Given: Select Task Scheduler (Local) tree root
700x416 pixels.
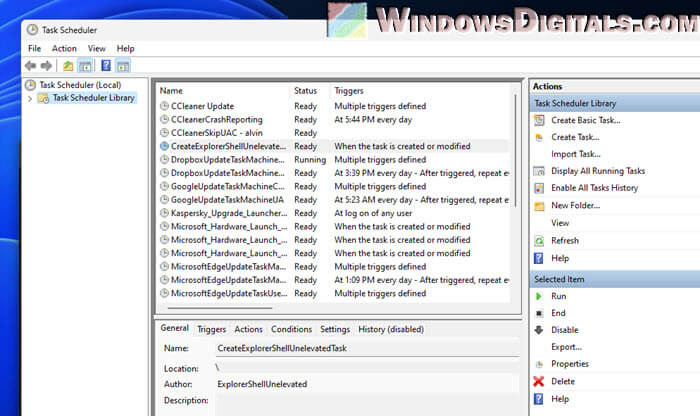Looking at the screenshot, I should tap(80, 85).
